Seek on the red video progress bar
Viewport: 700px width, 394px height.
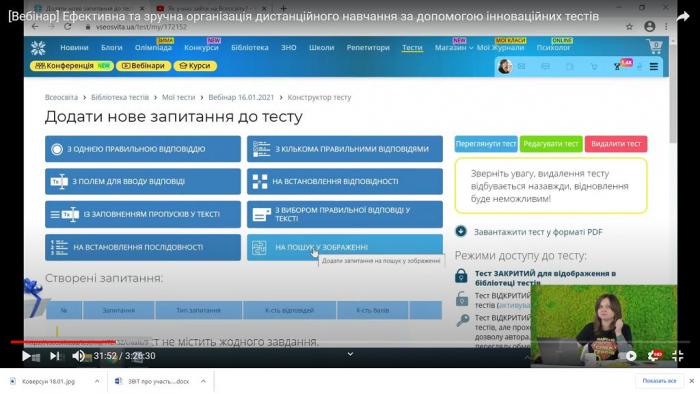pyautogui.click(x=63, y=342)
